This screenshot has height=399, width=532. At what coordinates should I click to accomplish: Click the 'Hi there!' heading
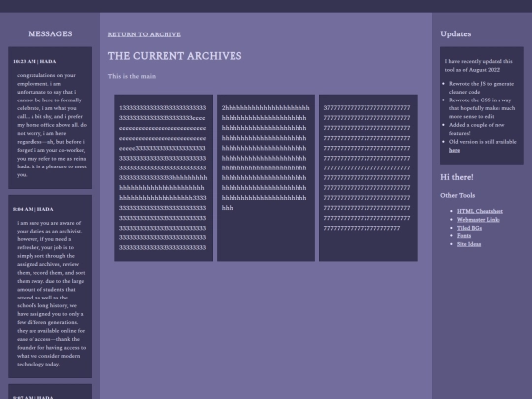pyautogui.click(x=457, y=177)
